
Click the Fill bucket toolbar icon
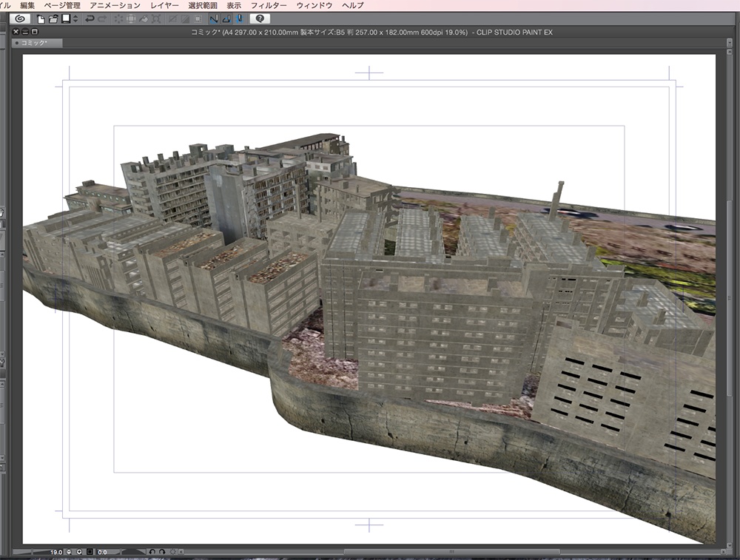point(143,18)
